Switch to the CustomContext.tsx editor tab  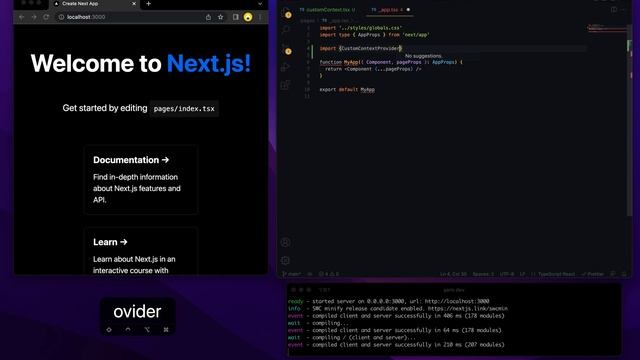(327, 9)
